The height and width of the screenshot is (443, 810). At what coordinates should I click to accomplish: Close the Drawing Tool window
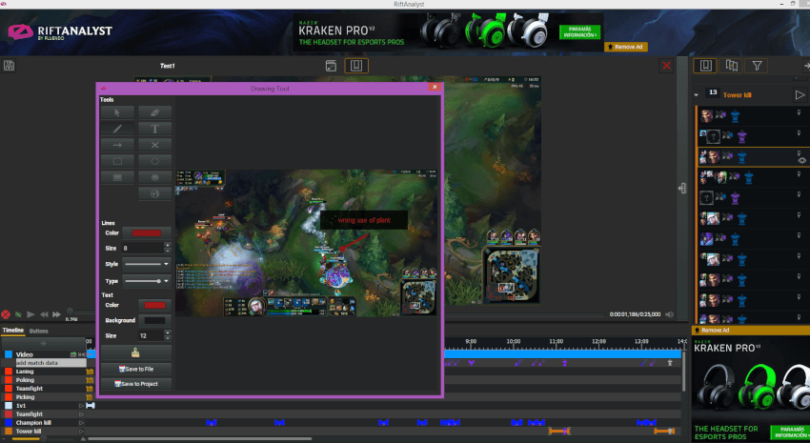(434, 87)
